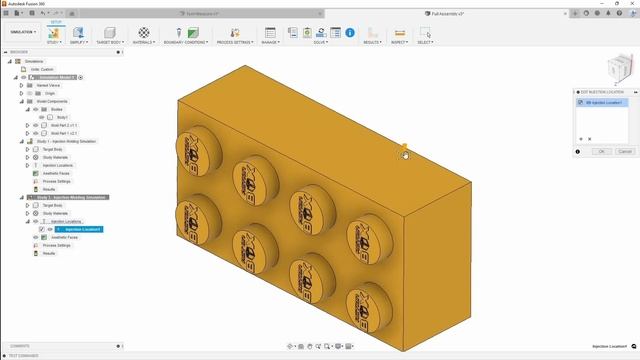640x360 pixels.
Task: Toggle visibility of Mold Part 2
Action: point(36,125)
